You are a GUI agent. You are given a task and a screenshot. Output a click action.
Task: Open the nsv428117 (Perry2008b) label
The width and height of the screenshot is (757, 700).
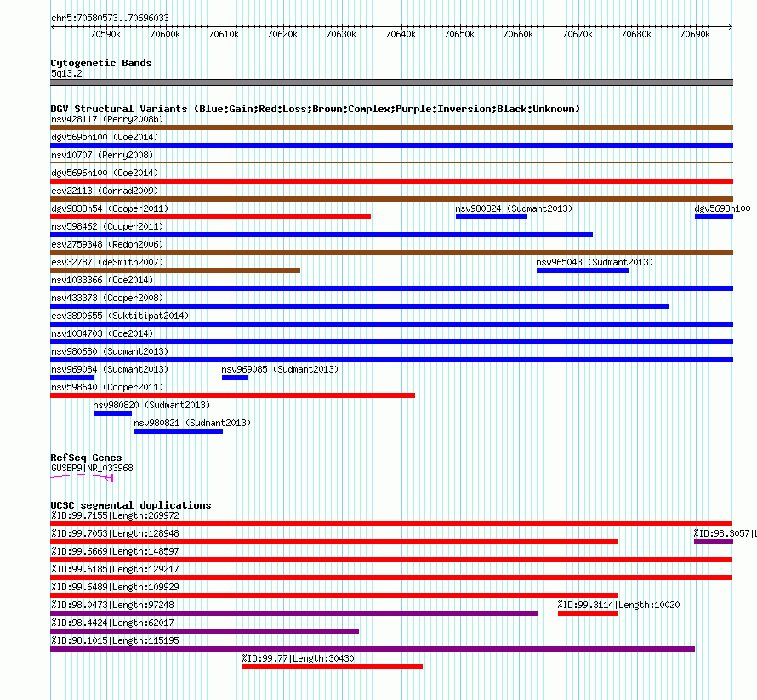point(107,119)
